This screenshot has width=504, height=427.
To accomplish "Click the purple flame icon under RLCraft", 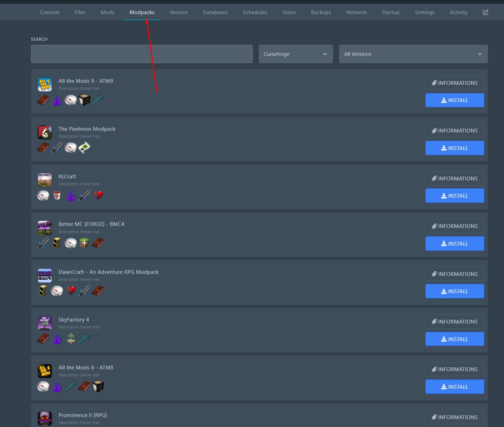I will point(71,196).
